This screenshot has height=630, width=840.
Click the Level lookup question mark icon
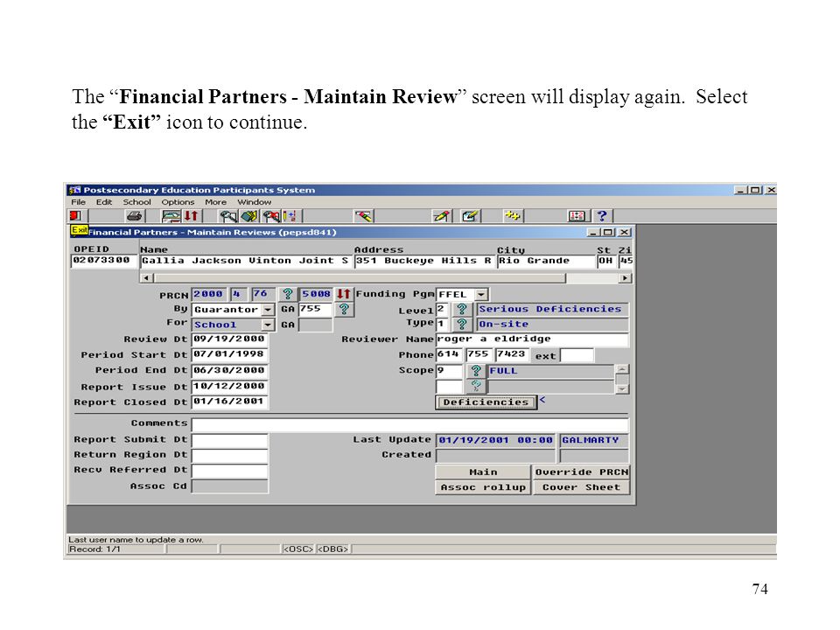[461, 309]
